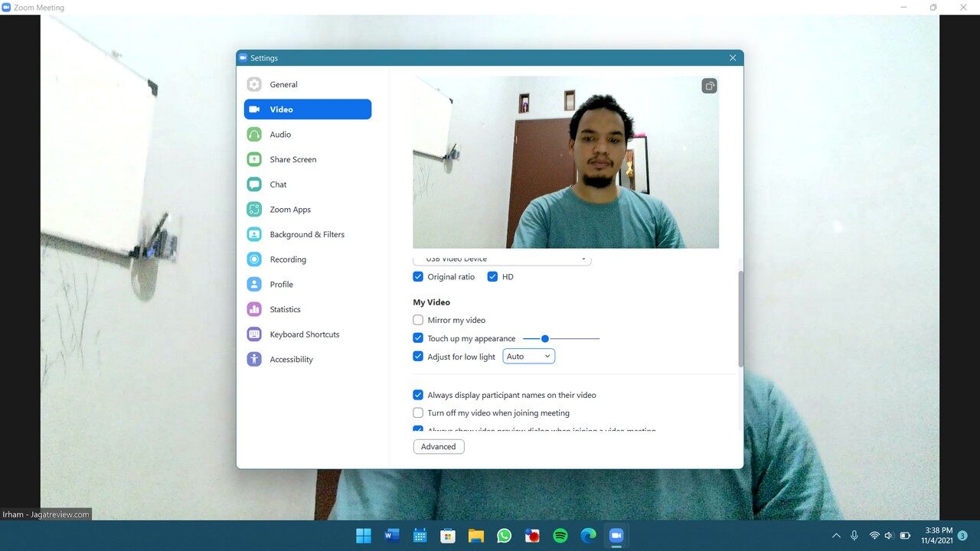Click the Keyboard Shortcuts icon

coord(254,334)
